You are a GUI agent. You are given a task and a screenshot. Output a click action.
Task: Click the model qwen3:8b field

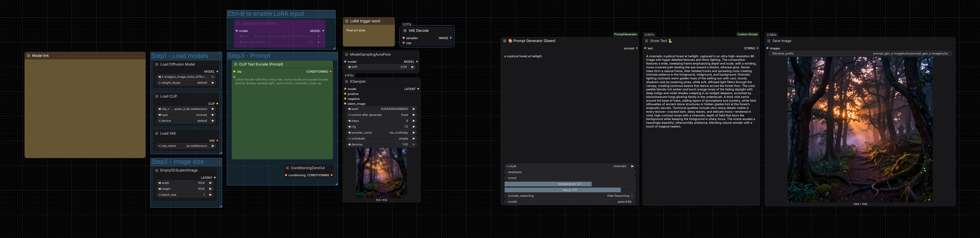570,202
